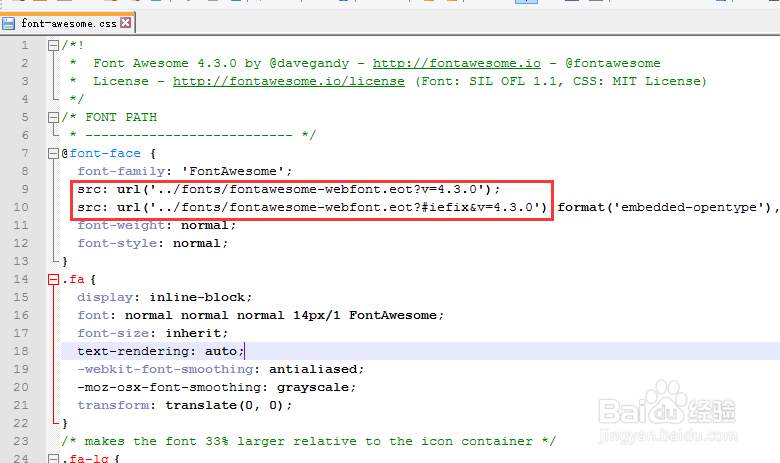Click the @fontawesome handle in line 2

coord(613,63)
